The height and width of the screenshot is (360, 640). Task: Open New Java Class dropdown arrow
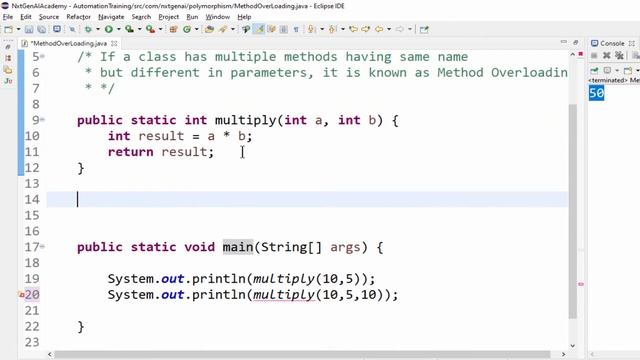[x=196, y=29]
